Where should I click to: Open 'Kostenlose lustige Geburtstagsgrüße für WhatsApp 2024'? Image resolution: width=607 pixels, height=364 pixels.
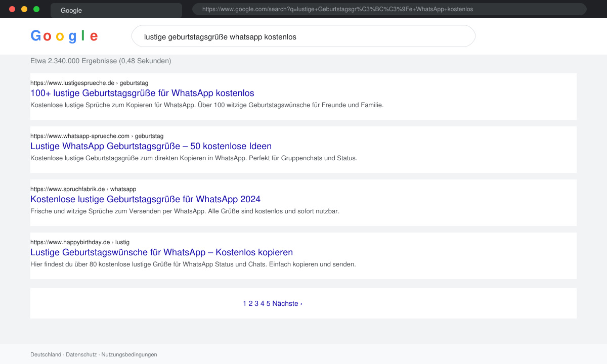point(145,199)
